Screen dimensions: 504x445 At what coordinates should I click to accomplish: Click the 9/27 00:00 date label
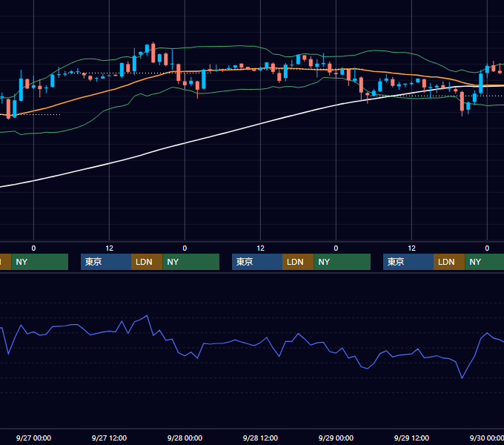click(x=33, y=438)
